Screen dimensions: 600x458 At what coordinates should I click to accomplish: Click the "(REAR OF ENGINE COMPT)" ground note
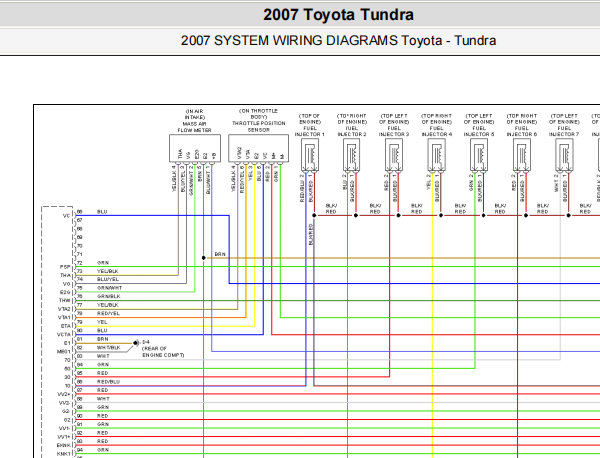[163, 352]
